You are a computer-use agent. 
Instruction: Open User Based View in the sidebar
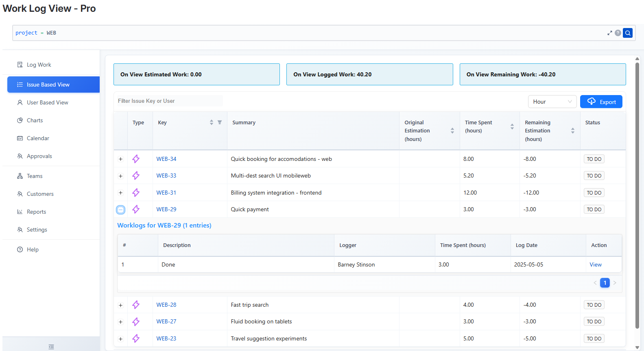pos(47,102)
